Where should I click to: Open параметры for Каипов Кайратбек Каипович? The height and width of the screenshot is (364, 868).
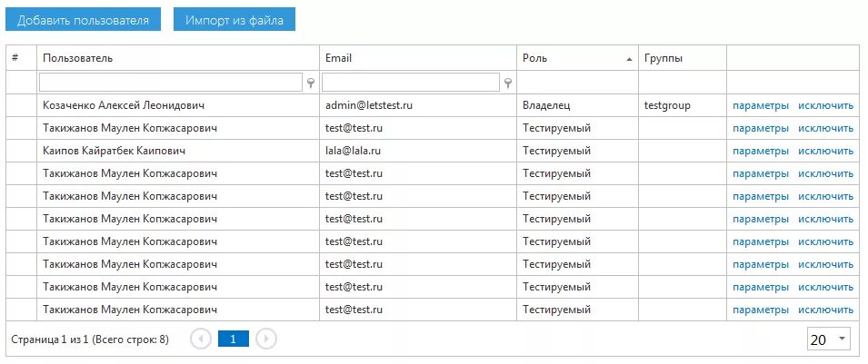point(761,151)
